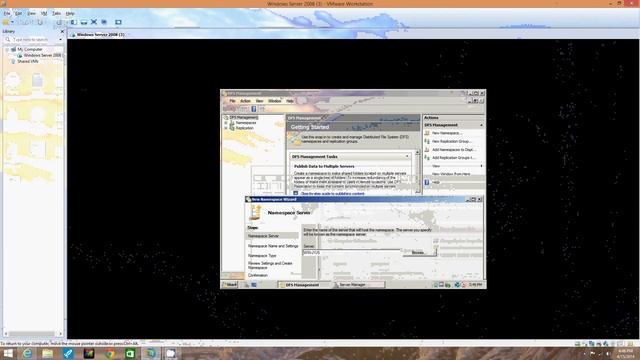Click the console view toolbar icon
The image size is (640, 360).
(x=118, y=22)
